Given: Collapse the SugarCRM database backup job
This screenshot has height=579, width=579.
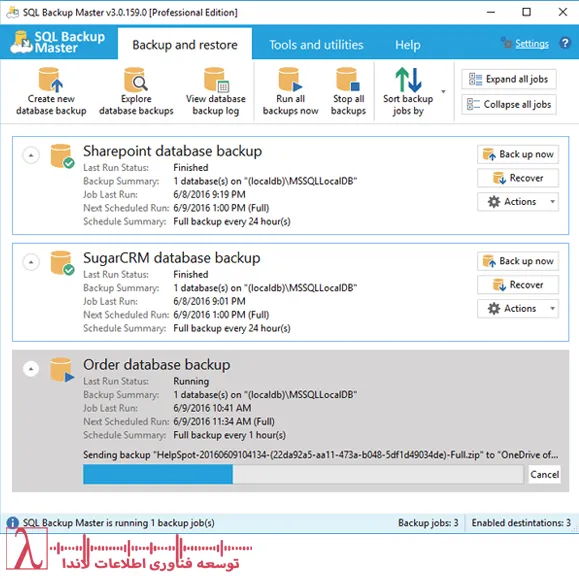Looking at the screenshot, I should tap(31, 262).
